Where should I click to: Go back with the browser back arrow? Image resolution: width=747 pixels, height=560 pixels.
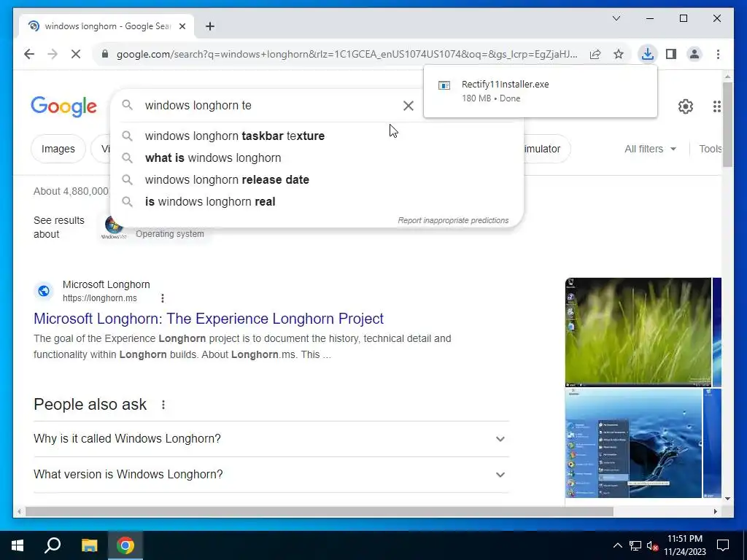[x=29, y=54]
